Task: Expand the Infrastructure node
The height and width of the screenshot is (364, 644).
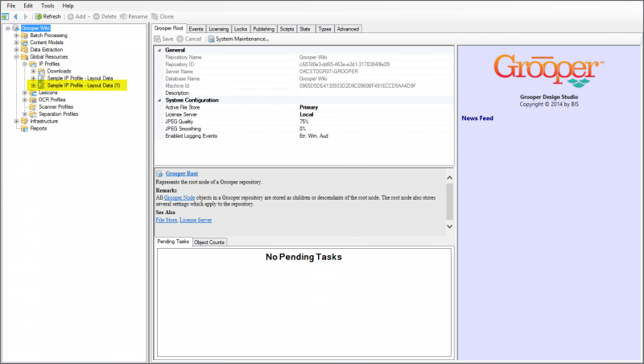Action: (16, 121)
